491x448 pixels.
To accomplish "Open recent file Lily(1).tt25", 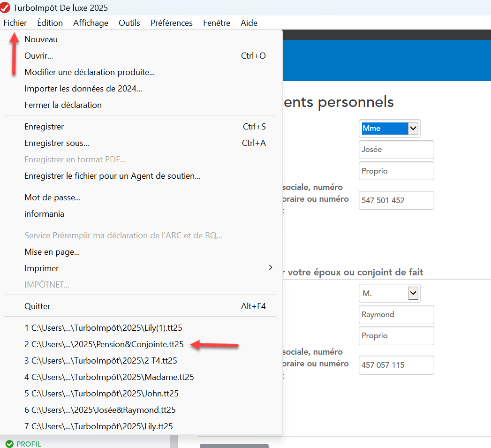I will point(141,328).
